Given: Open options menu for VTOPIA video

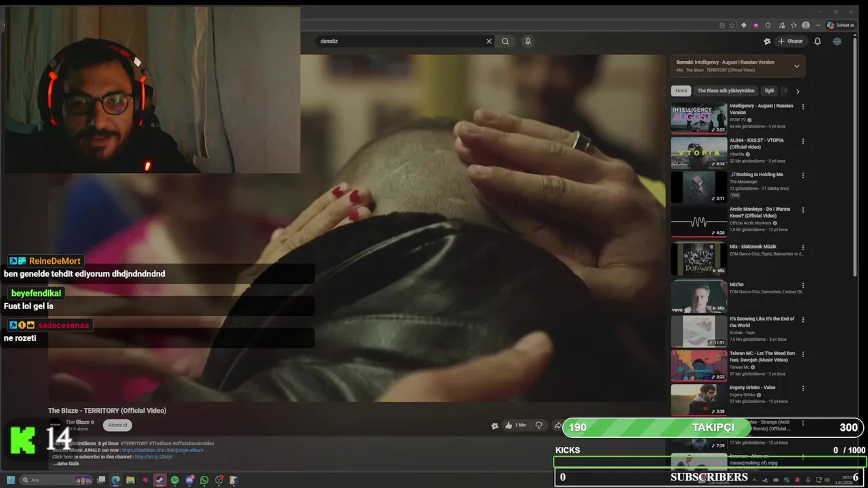Looking at the screenshot, I should click(803, 141).
